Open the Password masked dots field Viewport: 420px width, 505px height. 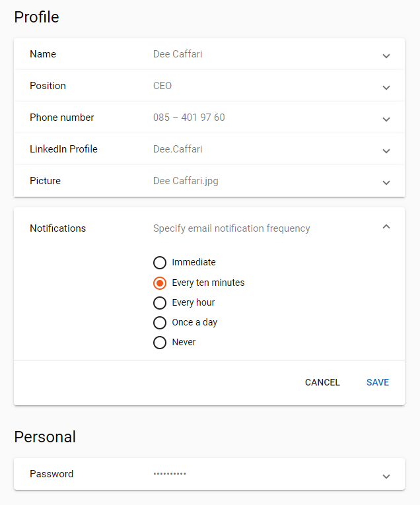[x=170, y=473]
